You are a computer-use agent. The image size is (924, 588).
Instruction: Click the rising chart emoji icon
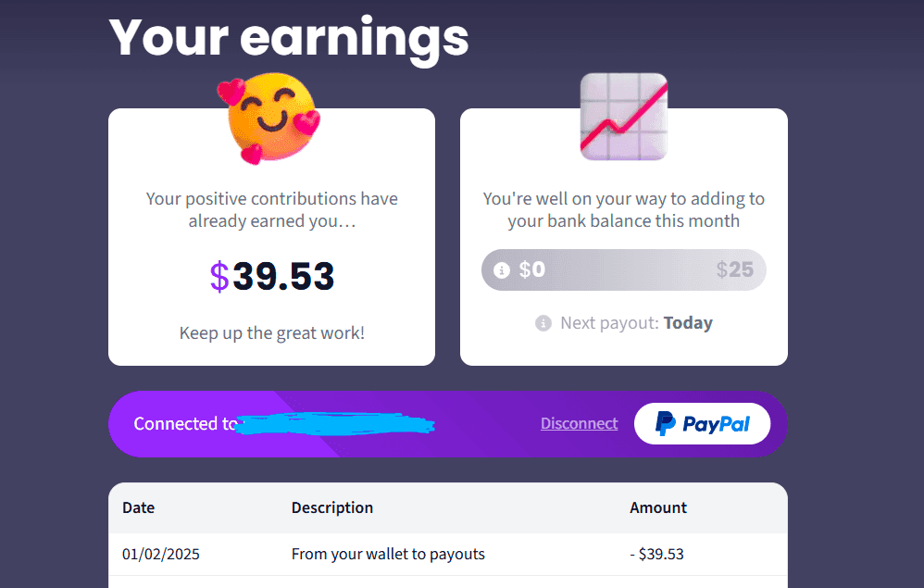[x=623, y=117]
